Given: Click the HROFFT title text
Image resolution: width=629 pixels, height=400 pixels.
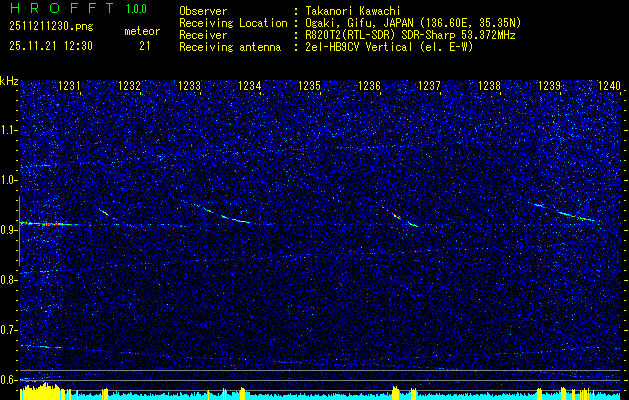Looking at the screenshot, I should click(x=62, y=8).
